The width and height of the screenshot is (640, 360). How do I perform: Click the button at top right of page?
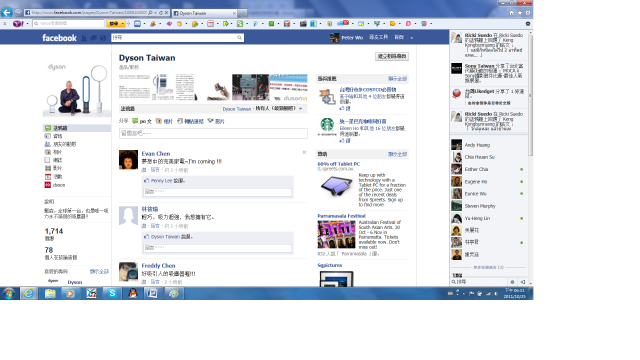point(392,56)
